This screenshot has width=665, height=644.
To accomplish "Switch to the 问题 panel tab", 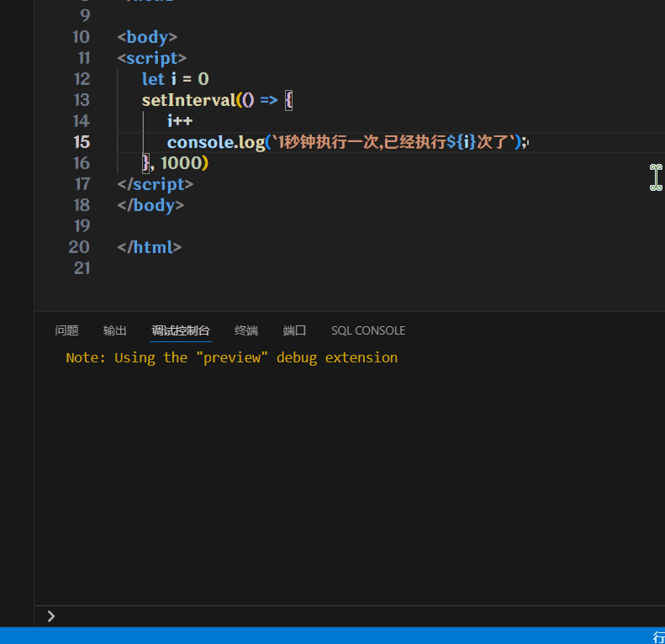I will (66, 330).
